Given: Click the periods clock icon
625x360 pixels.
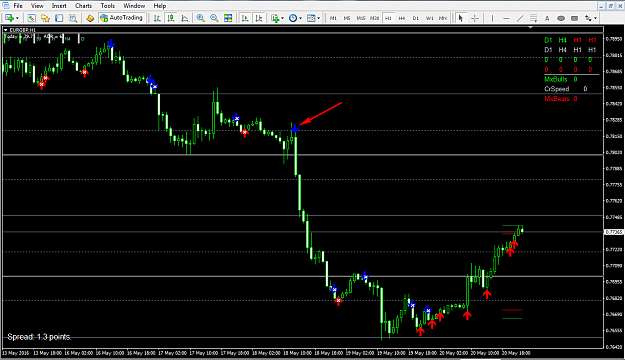Looking at the screenshot, I should [x=293, y=18].
